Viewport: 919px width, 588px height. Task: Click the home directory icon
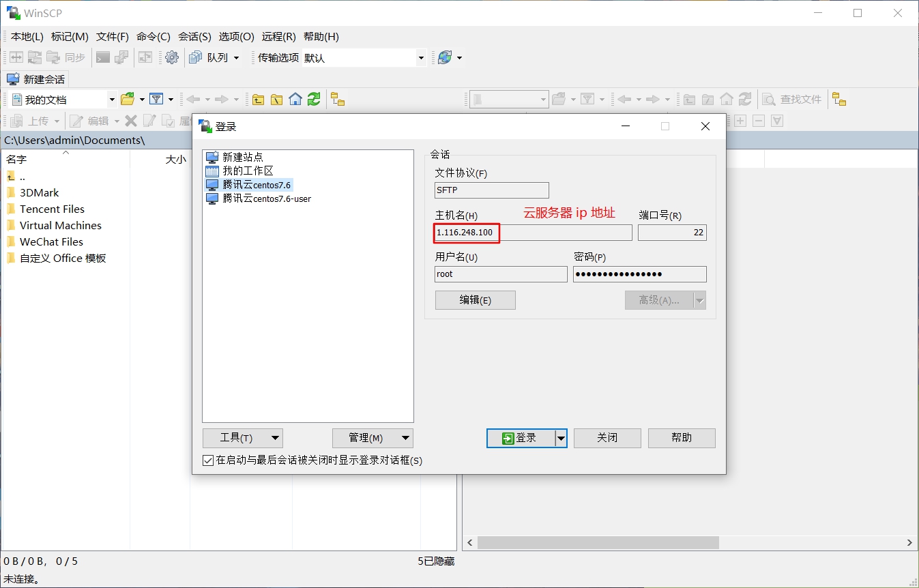pos(295,99)
